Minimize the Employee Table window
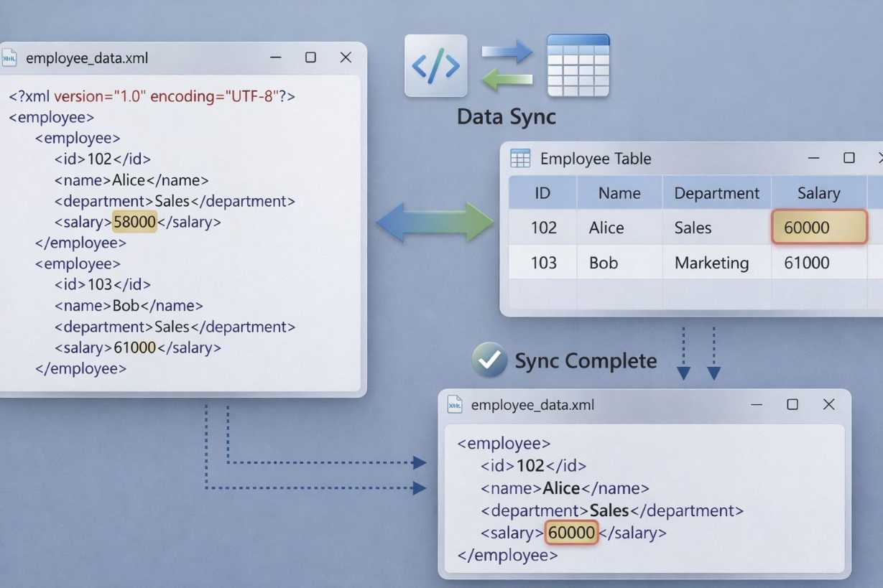Screen dimensions: 883x588 pos(814,158)
